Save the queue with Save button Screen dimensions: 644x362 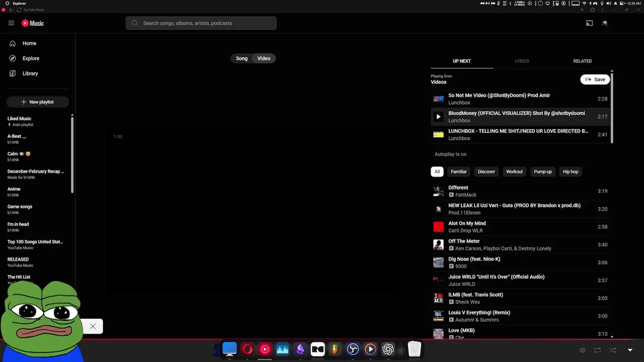(x=595, y=79)
